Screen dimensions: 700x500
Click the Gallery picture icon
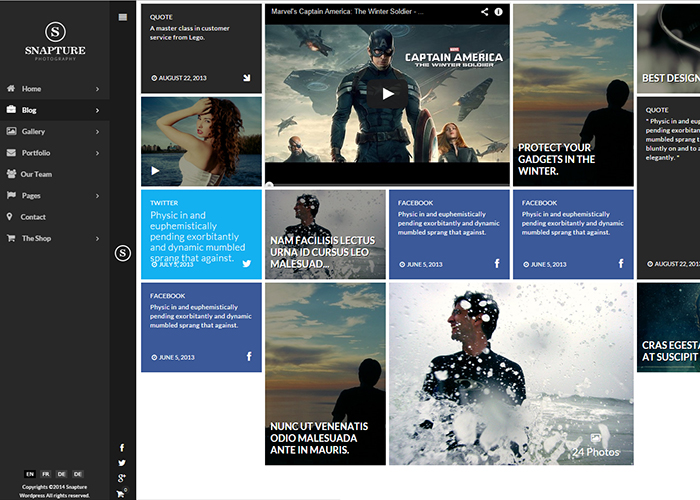click(11, 131)
